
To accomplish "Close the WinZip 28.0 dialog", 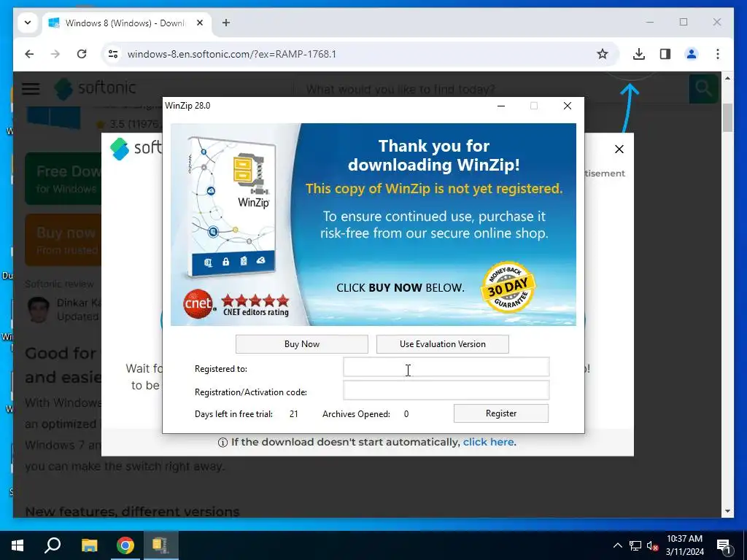I will coord(567,106).
